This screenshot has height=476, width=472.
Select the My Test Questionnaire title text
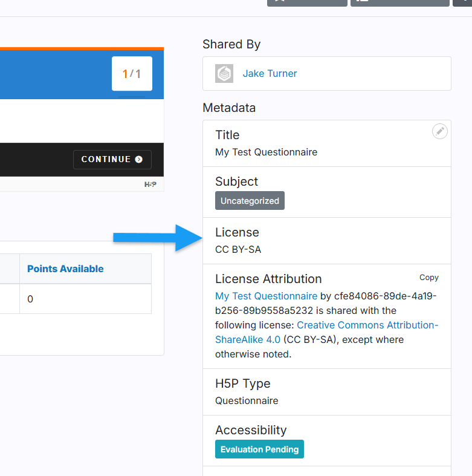pyautogui.click(x=266, y=152)
